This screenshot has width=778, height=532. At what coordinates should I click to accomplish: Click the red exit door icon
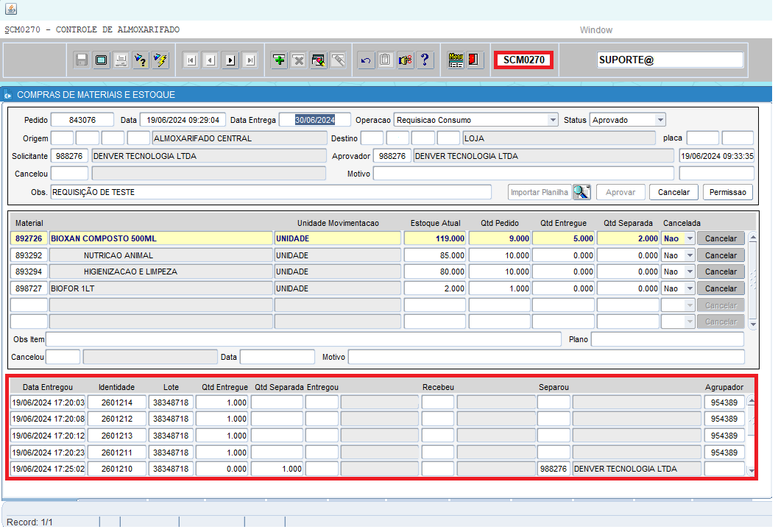coord(475,60)
